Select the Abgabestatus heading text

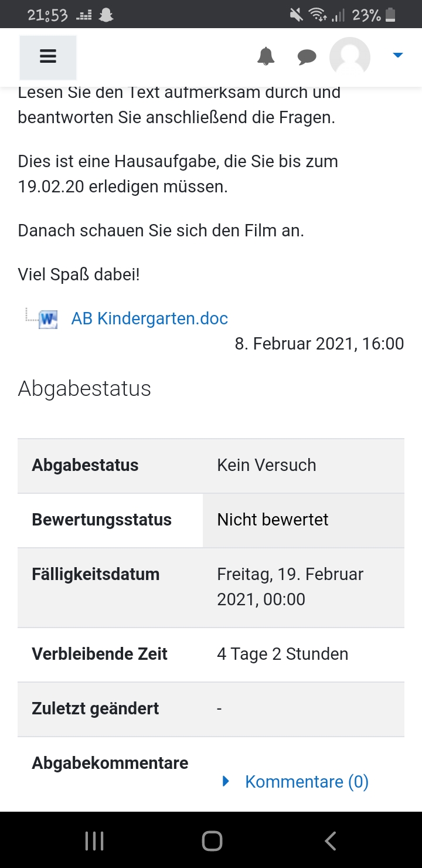pos(84,388)
